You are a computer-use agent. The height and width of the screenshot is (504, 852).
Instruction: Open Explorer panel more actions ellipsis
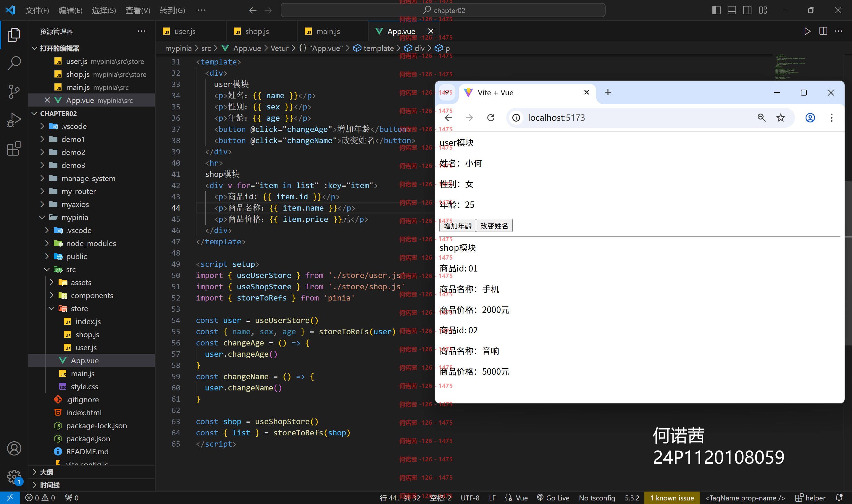[x=141, y=31]
